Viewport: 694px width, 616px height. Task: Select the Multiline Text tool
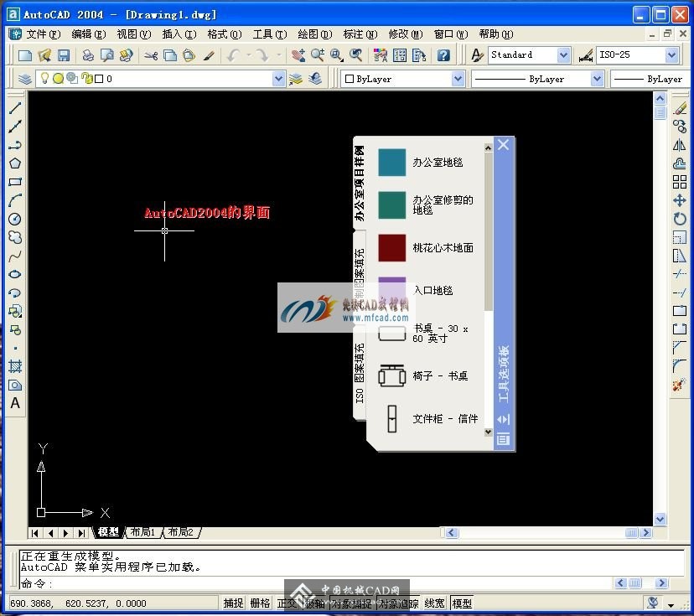[x=15, y=403]
